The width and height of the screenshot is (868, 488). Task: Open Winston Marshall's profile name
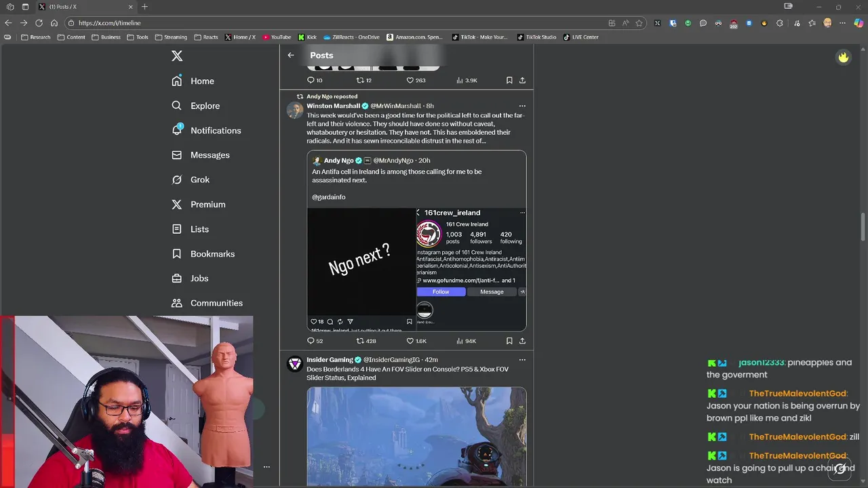[x=333, y=106]
